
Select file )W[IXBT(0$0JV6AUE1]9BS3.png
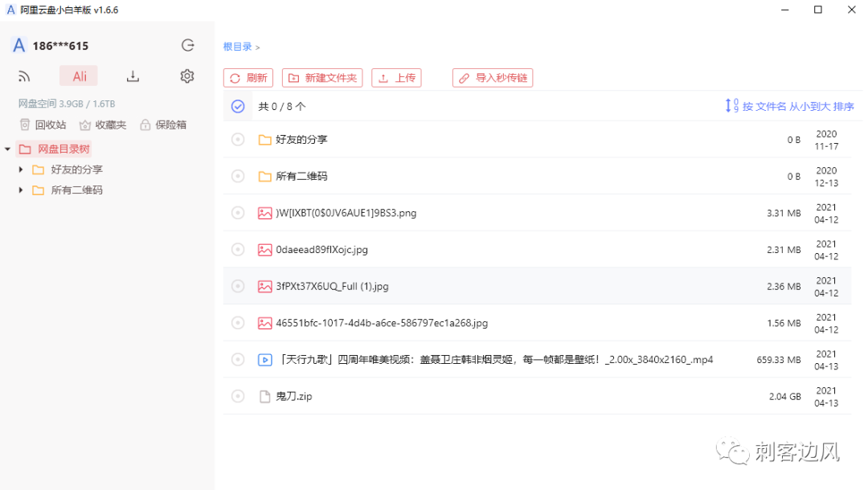346,213
